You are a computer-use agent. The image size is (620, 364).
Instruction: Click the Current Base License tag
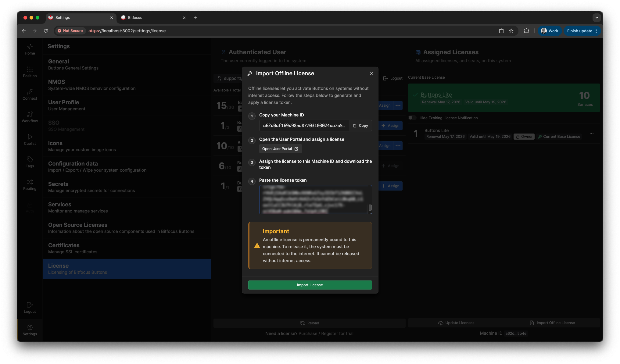point(559,137)
